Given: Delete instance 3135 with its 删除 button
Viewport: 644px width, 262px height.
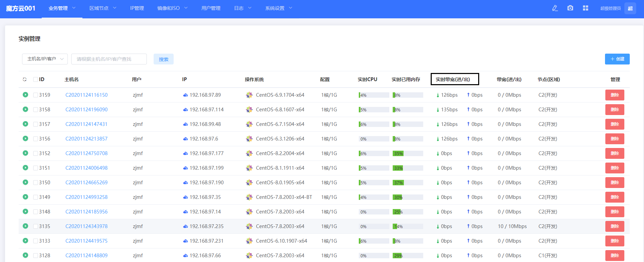Looking at the screenshot, I should tap(614, 226).
